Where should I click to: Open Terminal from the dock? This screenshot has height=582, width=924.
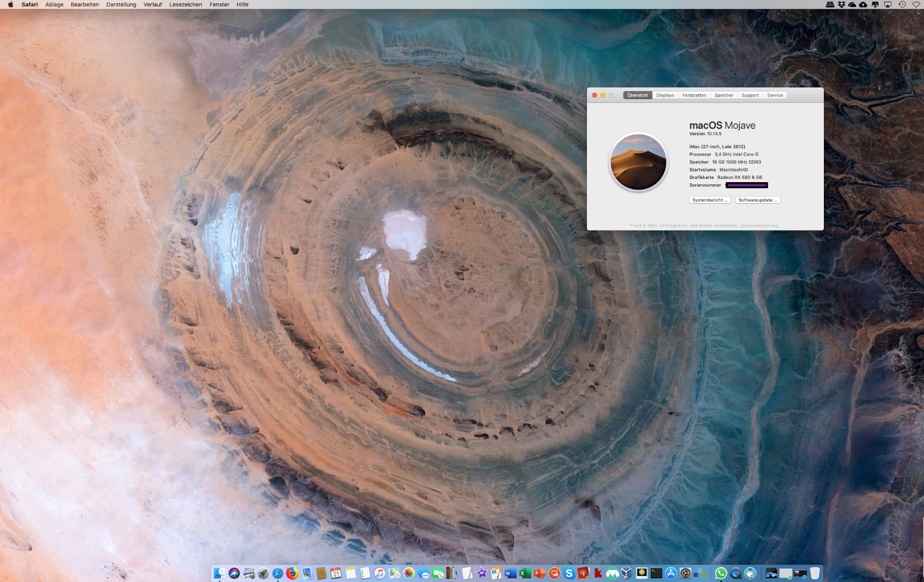coord(656,573)
